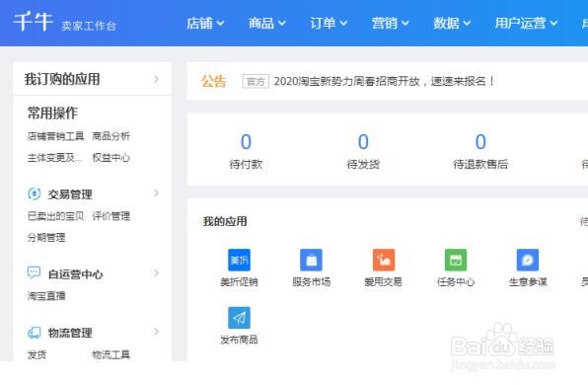
Task: Expand the 我订购的应用 chevron
Action: pyautogui.click(x=157, y=79)
